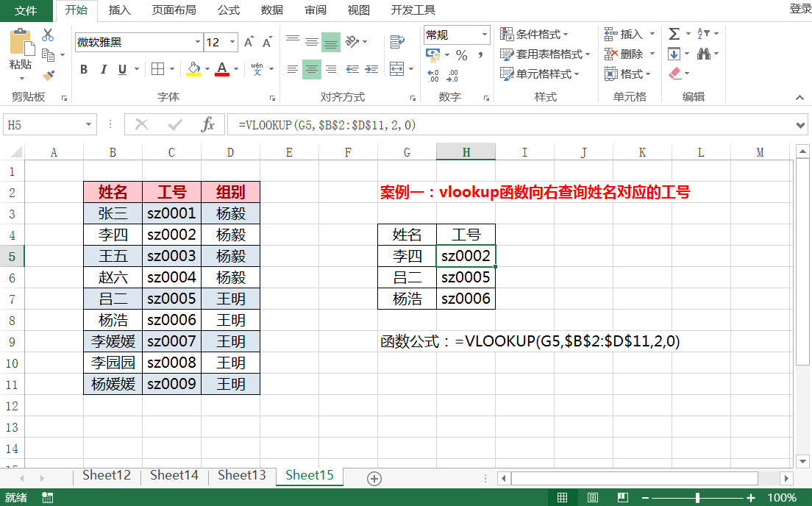Switch to 数据 ribbon tab
The image size is (812, 506).
(272, 10)
